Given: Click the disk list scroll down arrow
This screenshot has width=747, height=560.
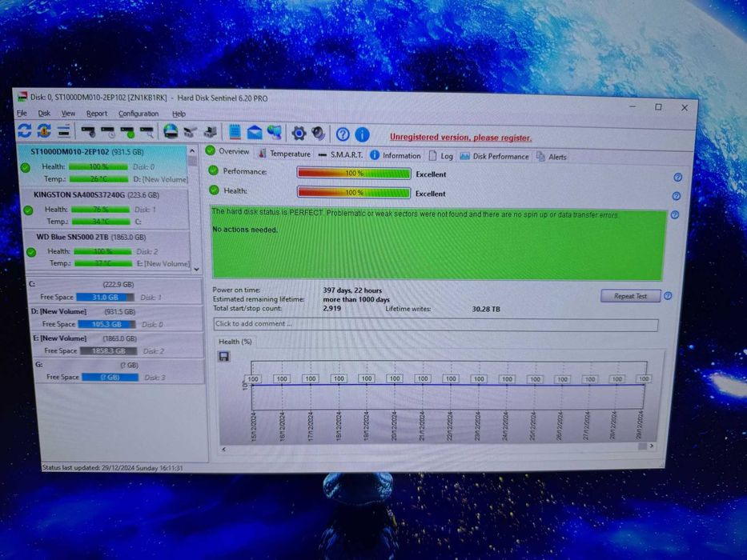Looking at the screenshot, I should [x=196, y=269].
